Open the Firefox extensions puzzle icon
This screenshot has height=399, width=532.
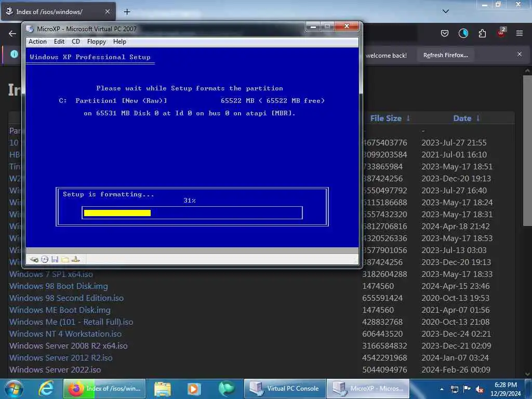click(x=482, y=33)
